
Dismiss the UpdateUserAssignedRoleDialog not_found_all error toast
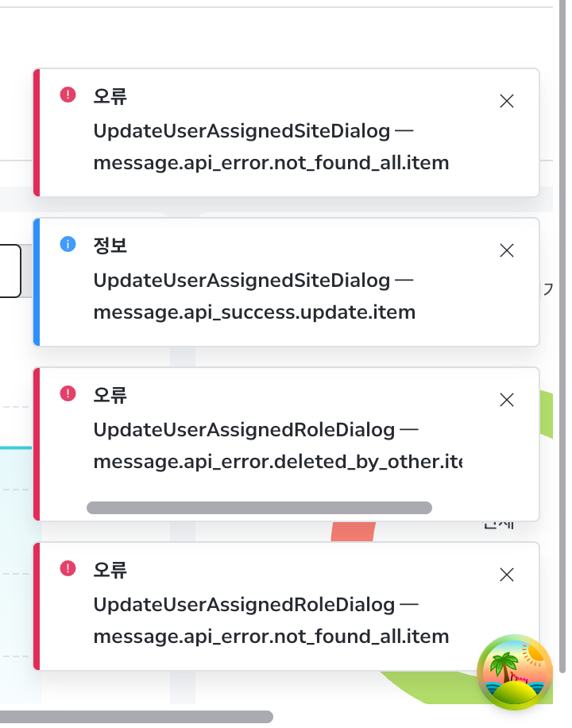pos(507,575)
